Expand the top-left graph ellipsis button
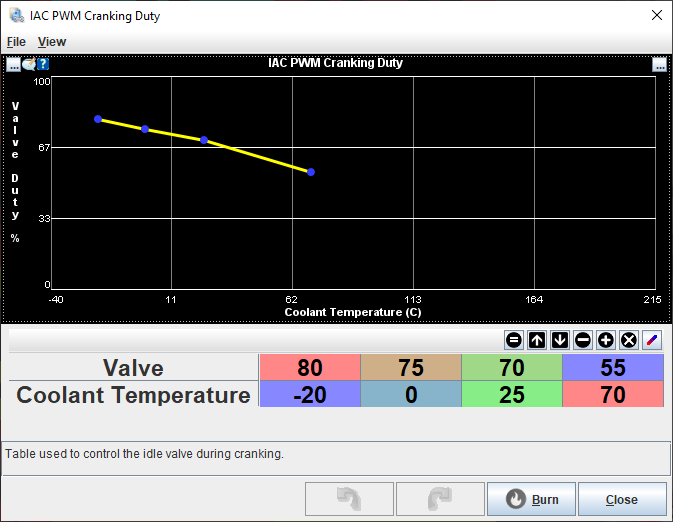This screenshot has height=522, width=673. (14, 64)
